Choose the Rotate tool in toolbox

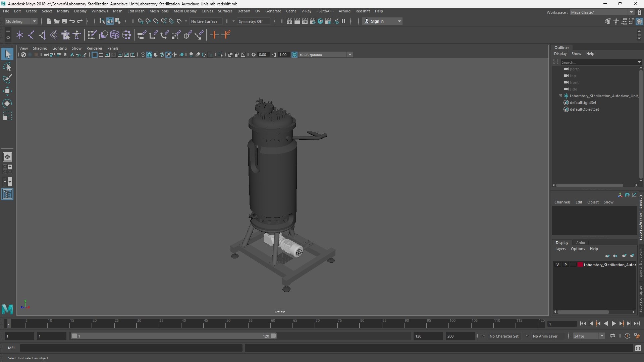pyautogui.click(x=7, y=104)
